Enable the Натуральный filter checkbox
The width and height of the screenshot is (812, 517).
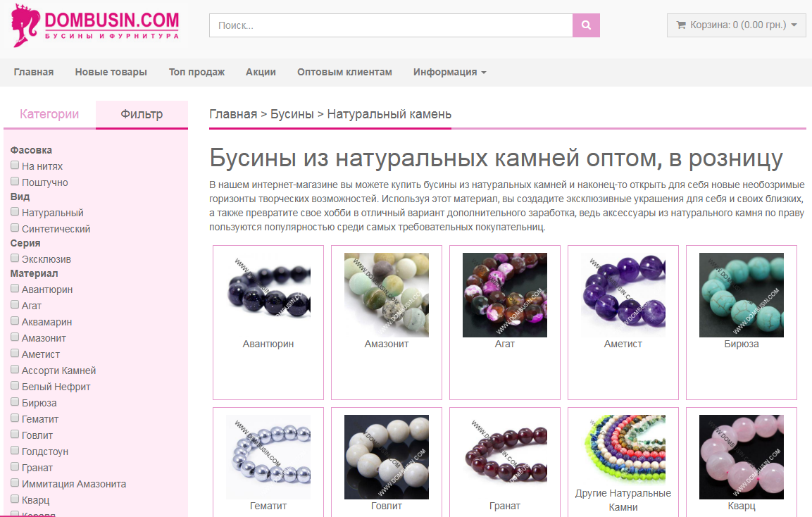point(15,212)
